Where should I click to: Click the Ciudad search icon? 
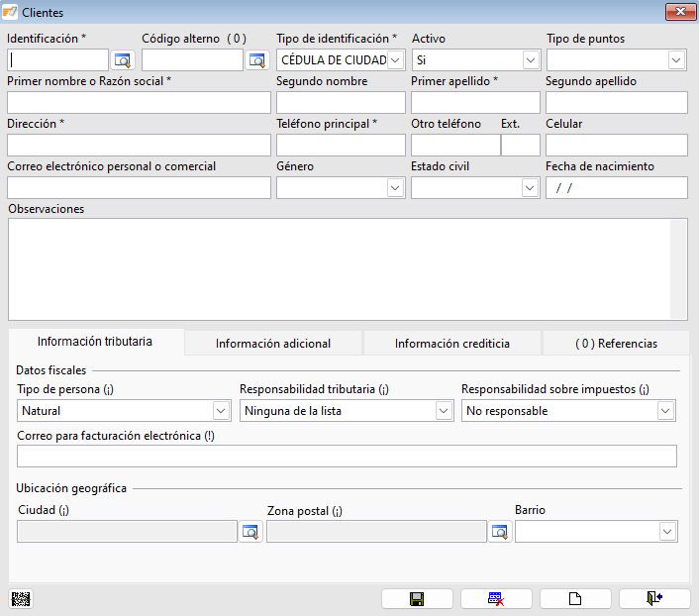[x=251, y=532]
